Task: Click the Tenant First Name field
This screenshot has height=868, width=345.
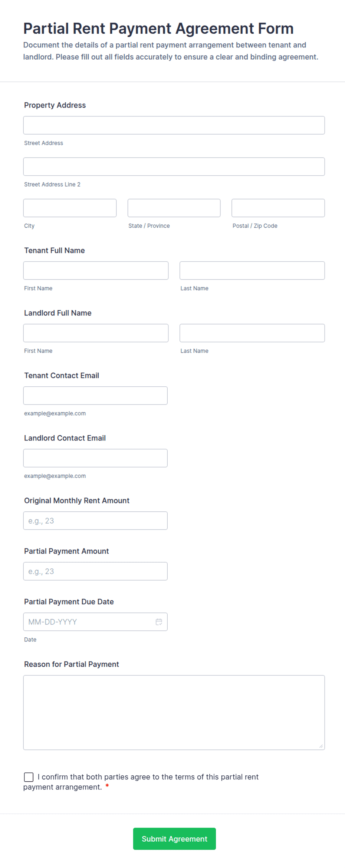Action: click(x=96, y=271)
